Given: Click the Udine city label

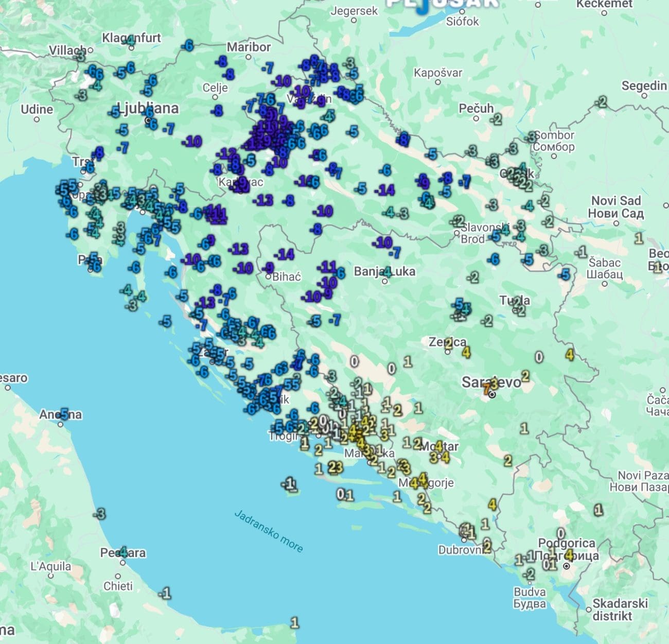Looking at the screenshot, I should [x=37, y=109].
